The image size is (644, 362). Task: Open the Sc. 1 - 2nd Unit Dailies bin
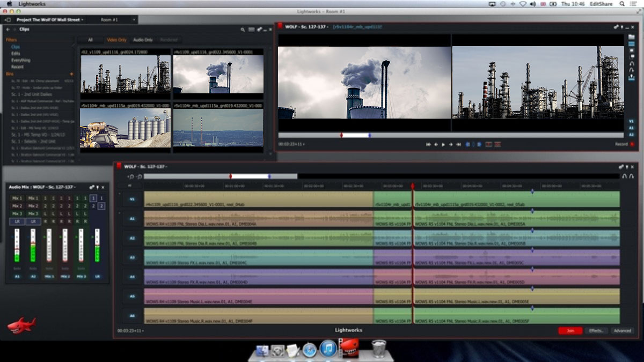coord(32,94)
